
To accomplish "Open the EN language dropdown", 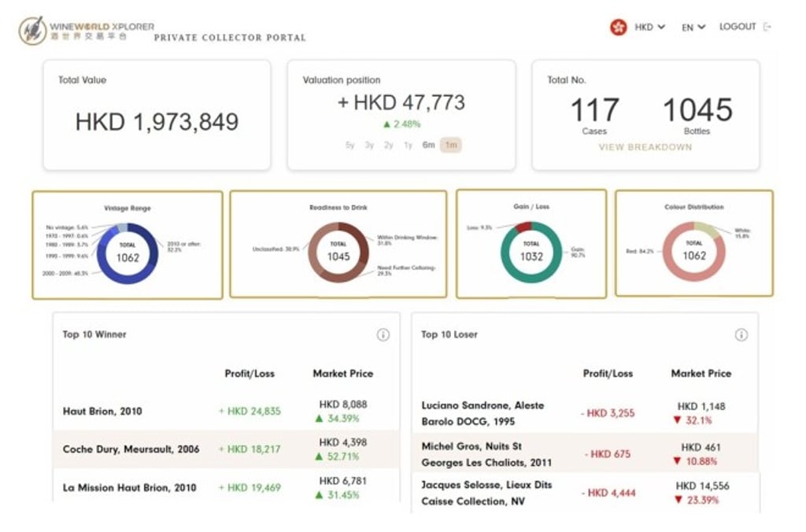I will (x=692, y=26).
